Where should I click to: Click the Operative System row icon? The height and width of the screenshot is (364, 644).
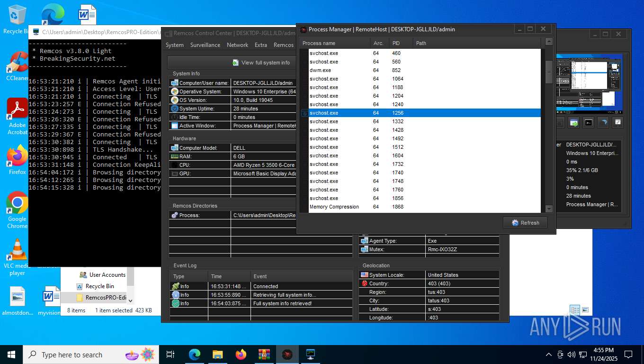175,91
